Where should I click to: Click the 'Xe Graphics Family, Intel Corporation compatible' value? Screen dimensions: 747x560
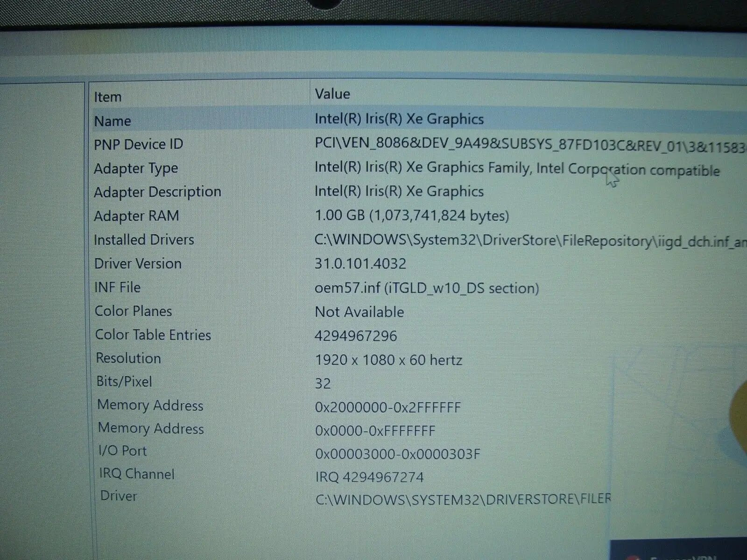517,168
